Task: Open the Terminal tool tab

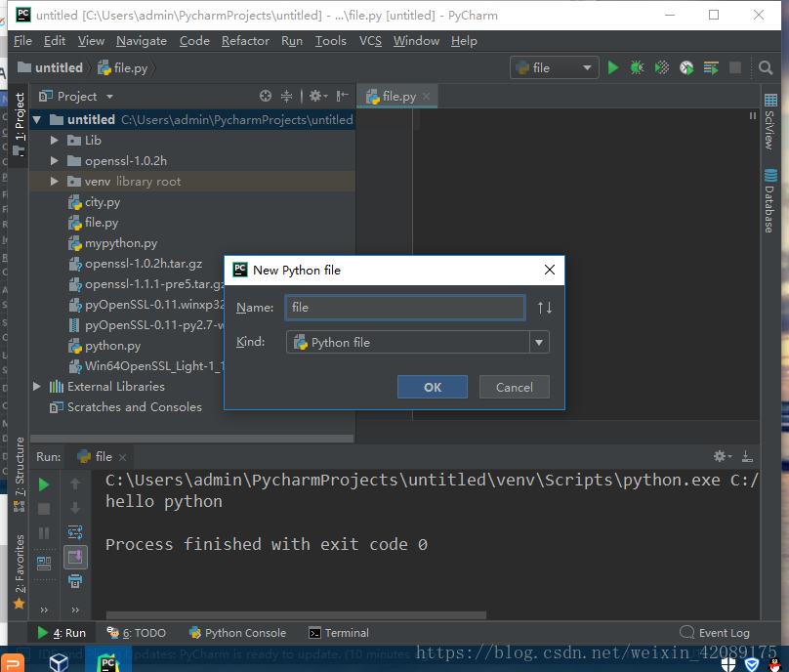Action: click(339, 633)
